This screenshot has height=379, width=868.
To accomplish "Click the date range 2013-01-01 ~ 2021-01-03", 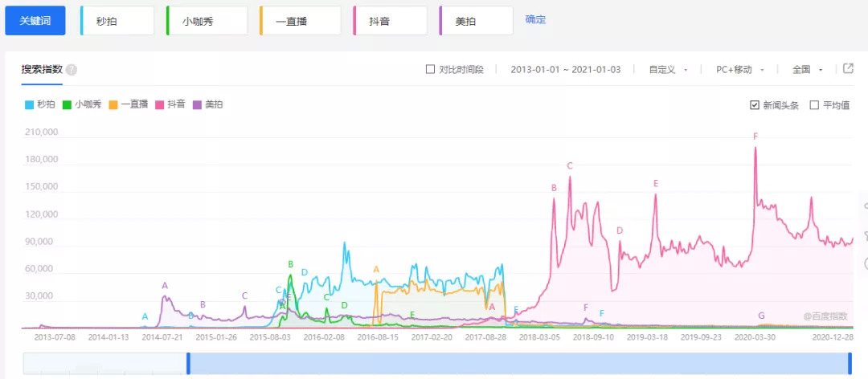I will pyautogui.click(x=565, y=70).
